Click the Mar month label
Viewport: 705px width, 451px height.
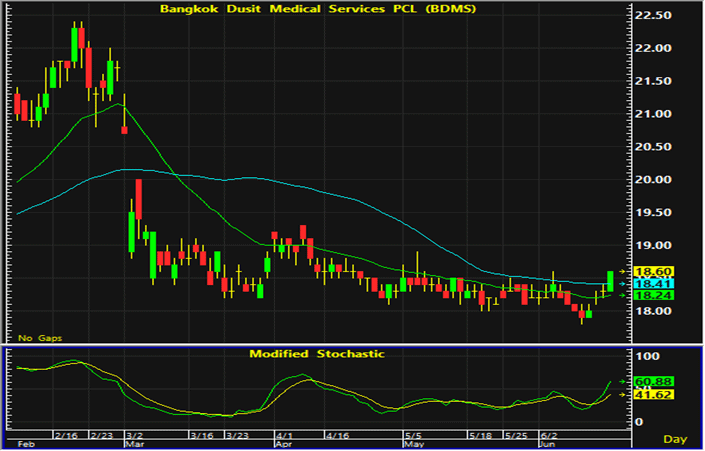tap(135, 444)
